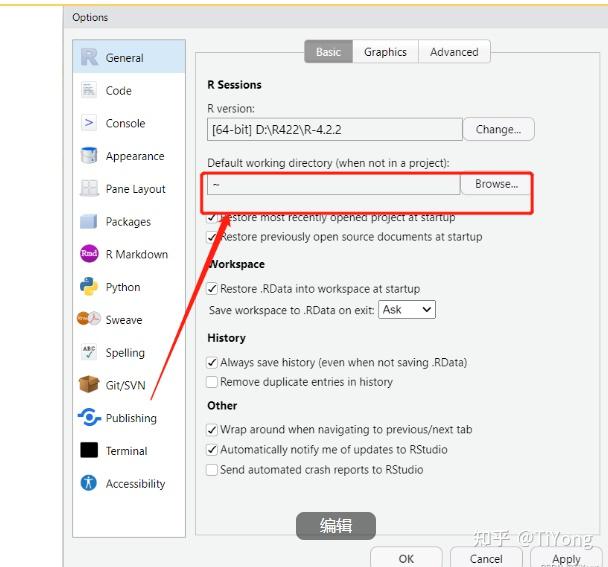
Task: Open the Publishing sync icon
Action: [89, 417]
